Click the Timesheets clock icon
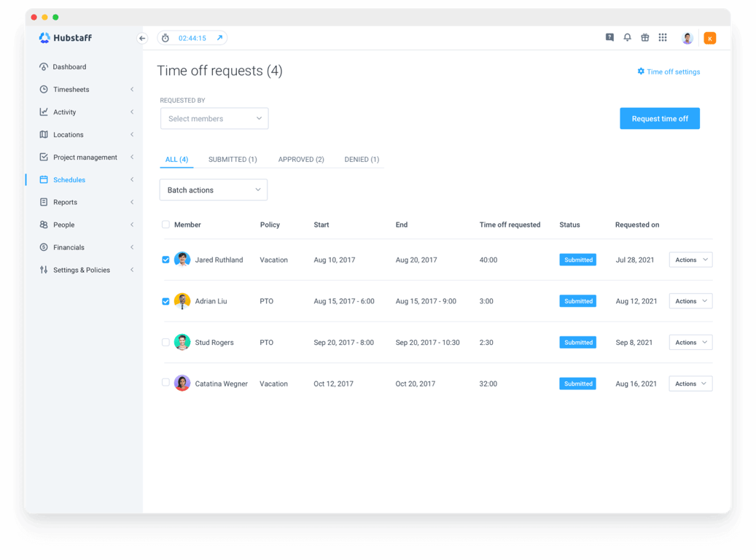Image resolution: width=756 pixels, height=560 pixels. pyautogui.click(x=44, y=89)
